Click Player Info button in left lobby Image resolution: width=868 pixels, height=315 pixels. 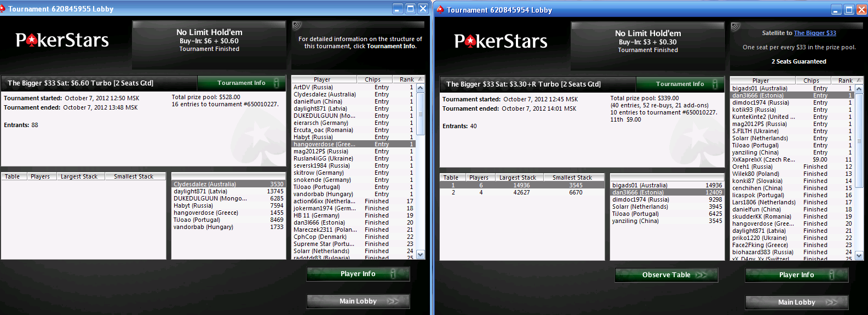pyautogui.click(x=358, y=274)
